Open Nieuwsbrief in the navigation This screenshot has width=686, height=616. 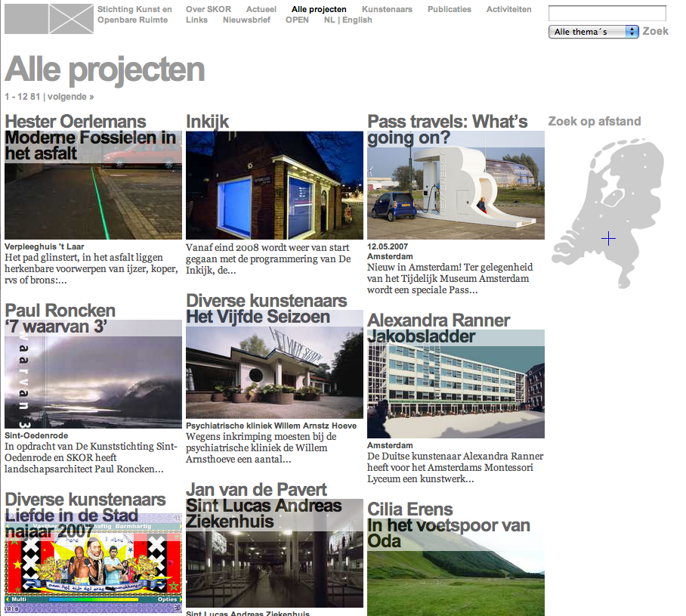(246, 20)
